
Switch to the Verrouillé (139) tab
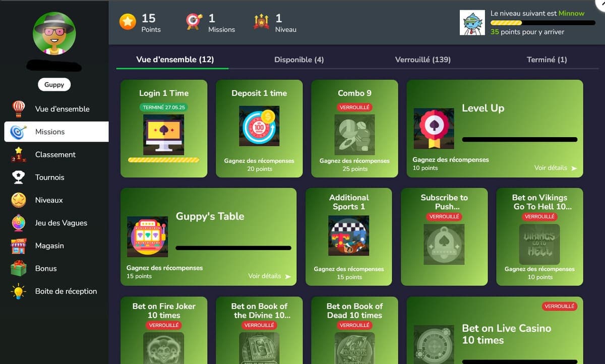point(423,59)
